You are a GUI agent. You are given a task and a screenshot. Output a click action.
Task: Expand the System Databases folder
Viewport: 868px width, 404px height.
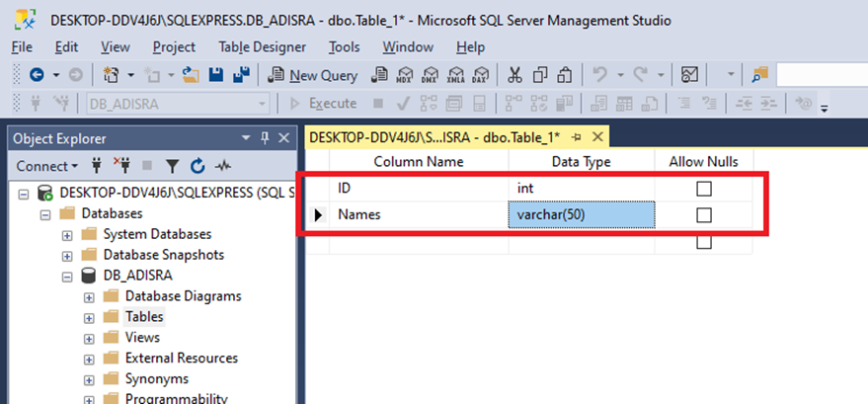(x=67, y=235)
